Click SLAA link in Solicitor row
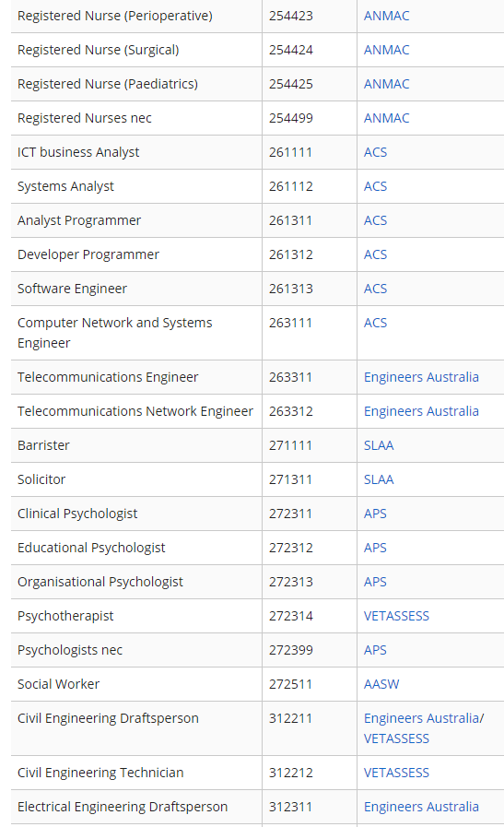This screenshot has width=504, height=827. 379,479
